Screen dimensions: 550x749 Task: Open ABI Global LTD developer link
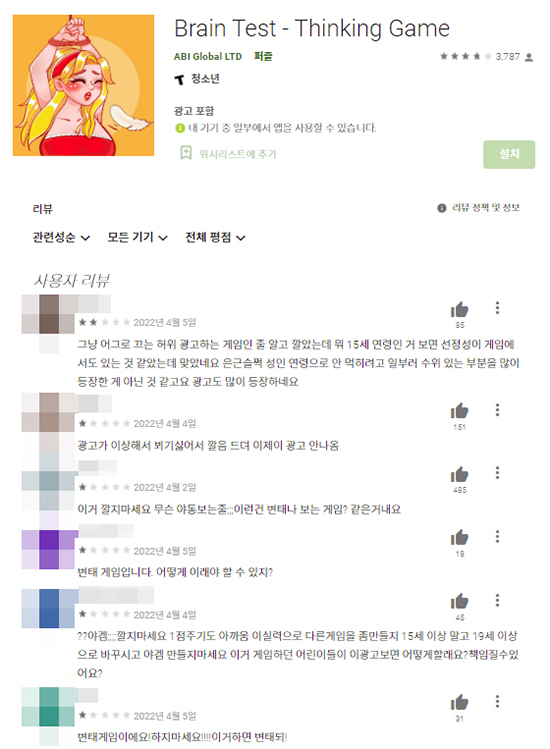click(207, 56)
